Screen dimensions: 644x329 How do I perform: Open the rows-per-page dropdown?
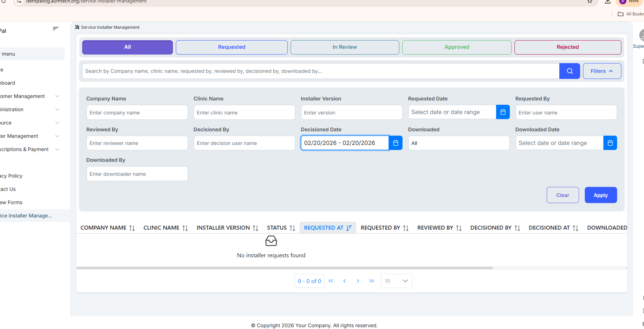(x=396, y=281)
